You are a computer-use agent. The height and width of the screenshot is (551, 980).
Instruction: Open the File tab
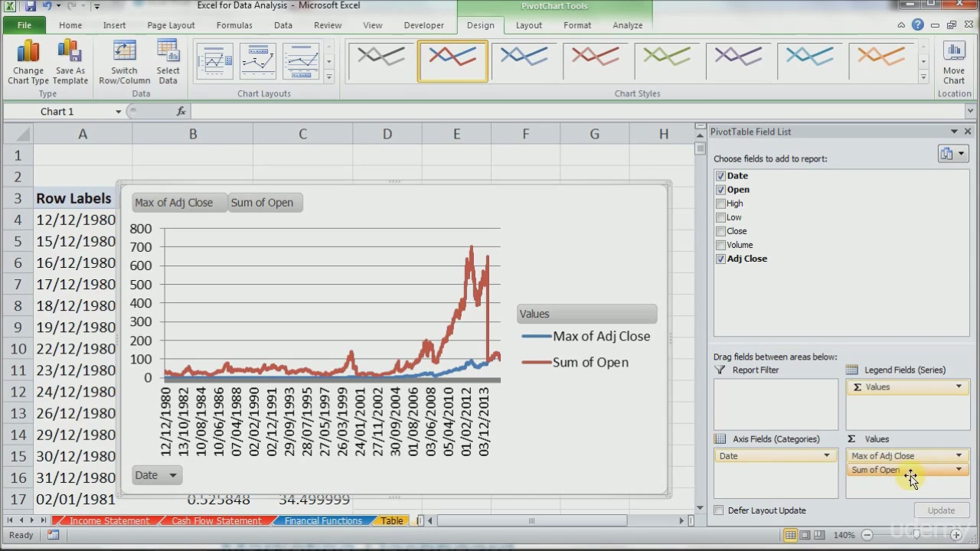(x=24, y=25)
